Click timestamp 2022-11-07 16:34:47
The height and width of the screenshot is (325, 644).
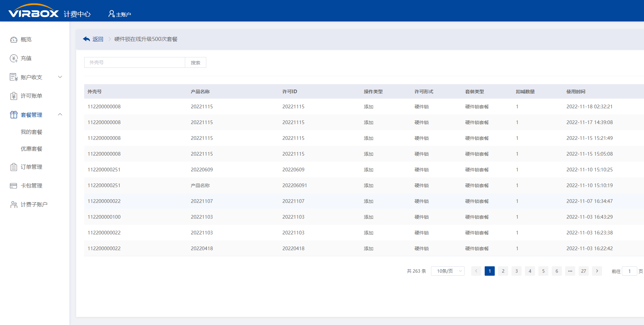click(590, 201)
